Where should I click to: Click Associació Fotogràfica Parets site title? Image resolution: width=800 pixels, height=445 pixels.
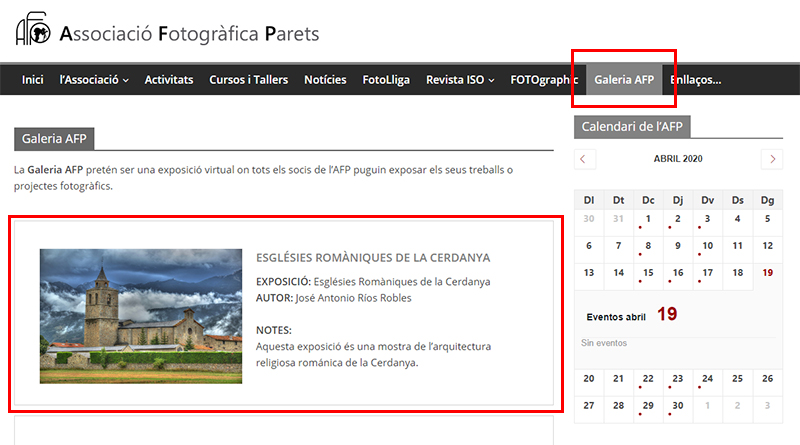coord(189,34)
